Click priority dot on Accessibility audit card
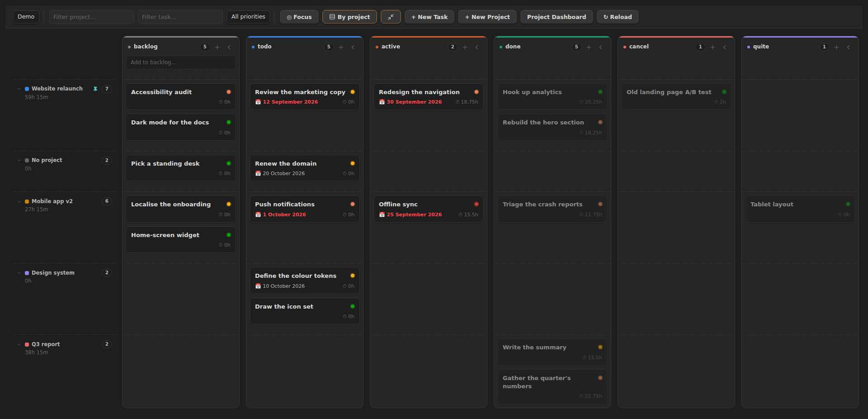This screenshot has width=868, height=419. (229, 92)
